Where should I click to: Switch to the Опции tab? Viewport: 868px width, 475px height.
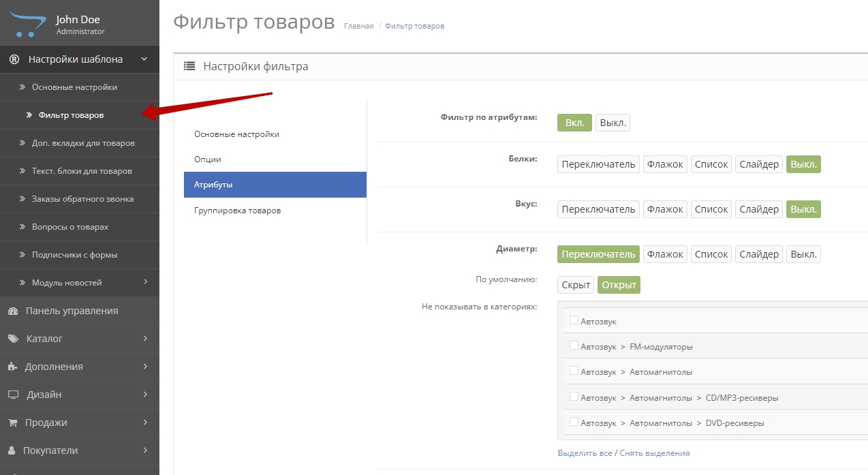tap(208, 159)
